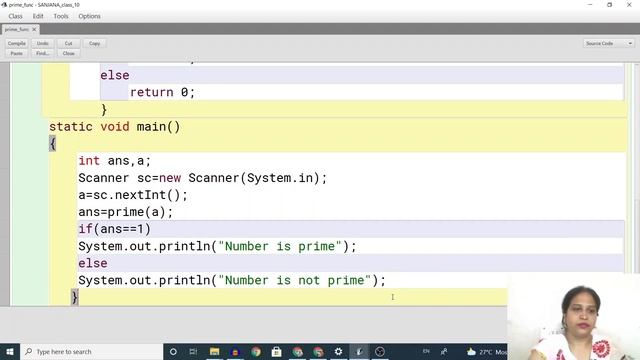Click the Close toolbar button

pos(69,53)
